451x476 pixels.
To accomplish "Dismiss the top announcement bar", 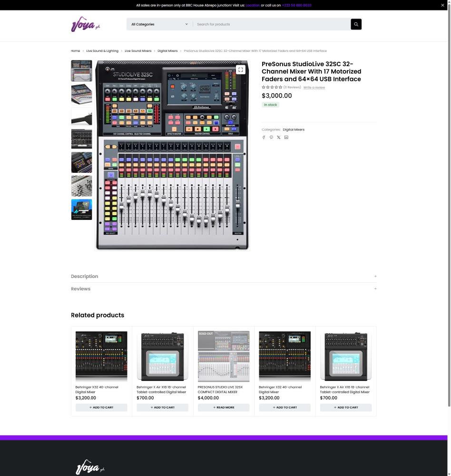I will click(x=442, y=5).
